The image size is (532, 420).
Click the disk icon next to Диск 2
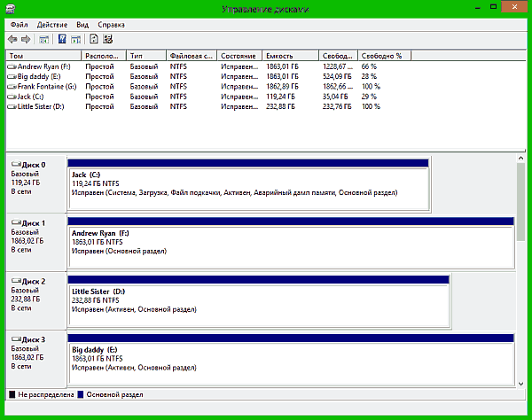click(x=15, y=281)
